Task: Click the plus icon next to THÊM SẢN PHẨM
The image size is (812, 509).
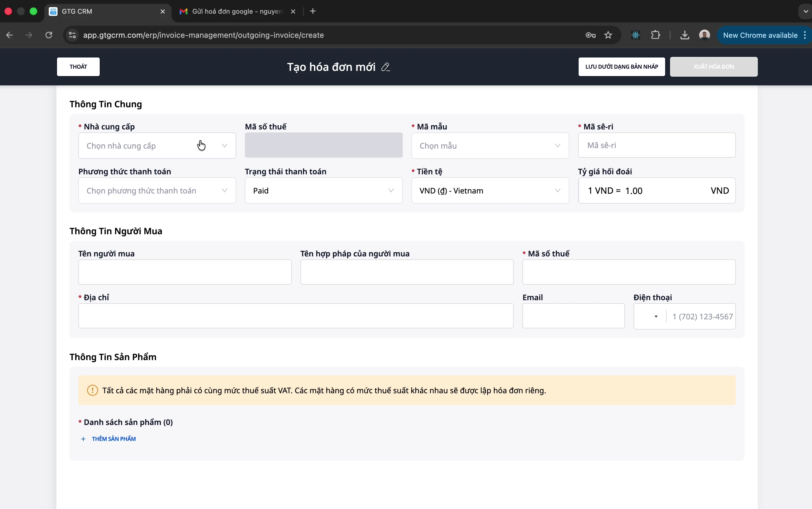Action: pyautogui.click(x=83, y=439)
